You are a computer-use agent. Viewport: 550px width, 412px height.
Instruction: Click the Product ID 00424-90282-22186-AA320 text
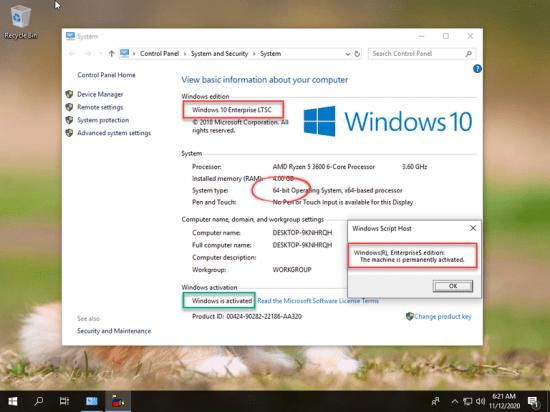pos(247,316)
